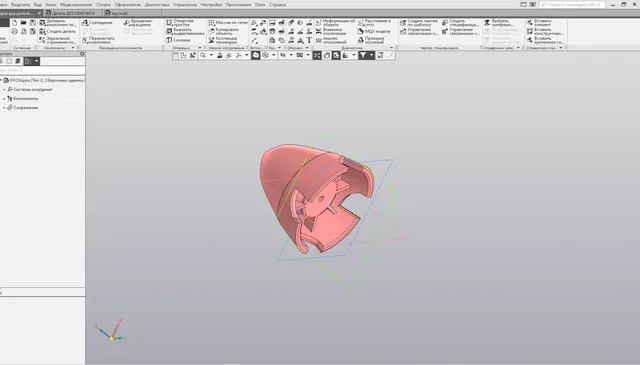
Task: Open the zoom magnifier dropdown arrow
Action: pyautogui.click(x=211, y=56)
